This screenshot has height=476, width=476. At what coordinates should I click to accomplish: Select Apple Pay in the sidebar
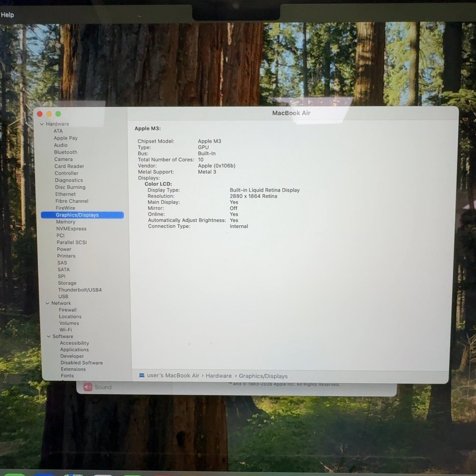[x=66, y=138]
